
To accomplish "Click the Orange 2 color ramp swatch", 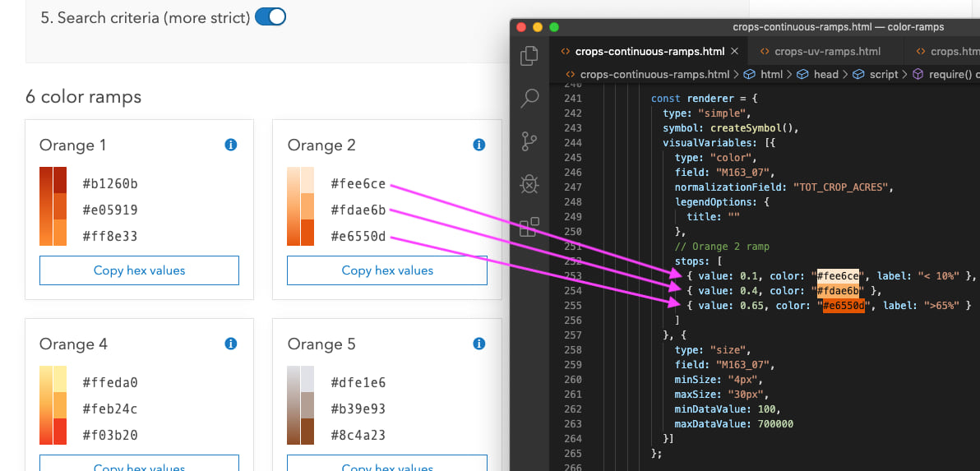I will click(301, 206).
